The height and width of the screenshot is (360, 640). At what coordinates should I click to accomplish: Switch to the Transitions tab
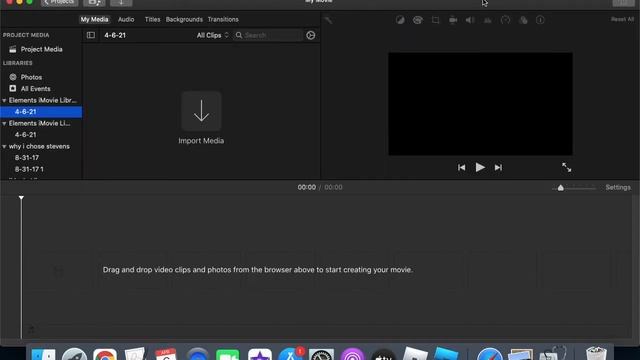click(223, 19)
